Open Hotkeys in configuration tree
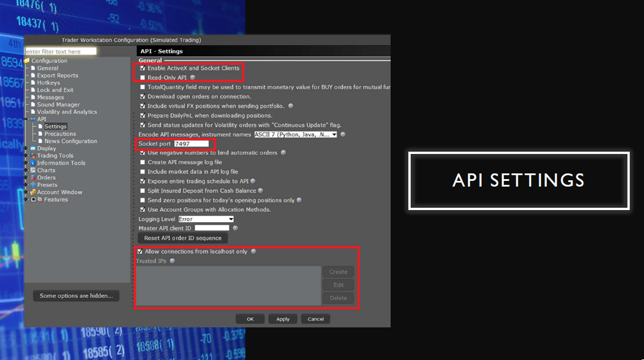Screen dimensions: 644x360 click(49, 82)
